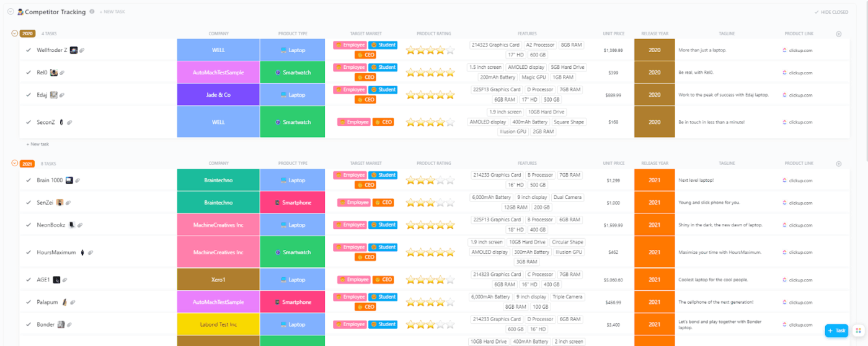Viewport: 868px width, 346px height.
Task: Sort by UNIT PRICE header in 2020 group
Action: (614, 33)
